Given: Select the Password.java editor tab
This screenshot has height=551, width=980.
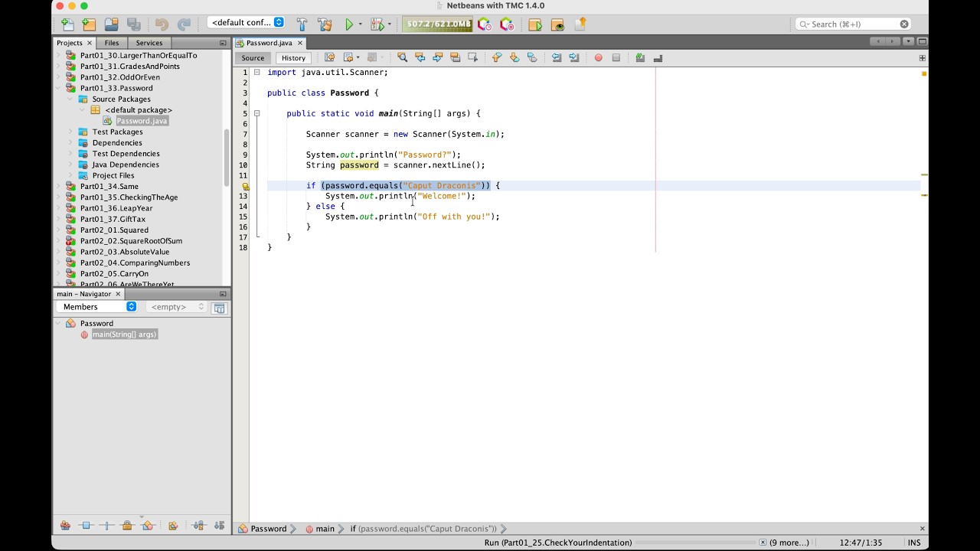Looking at the screenshot, I should pos(269,43).
